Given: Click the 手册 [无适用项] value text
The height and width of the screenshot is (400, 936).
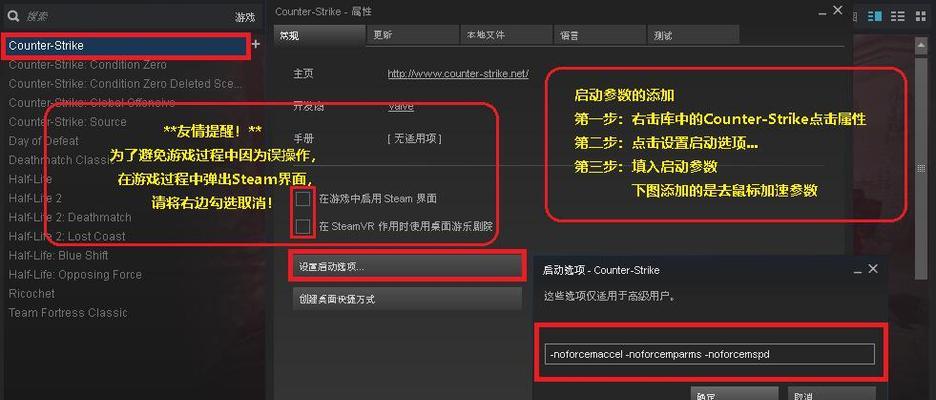Looking at the screenshot, I should point(414,139).
